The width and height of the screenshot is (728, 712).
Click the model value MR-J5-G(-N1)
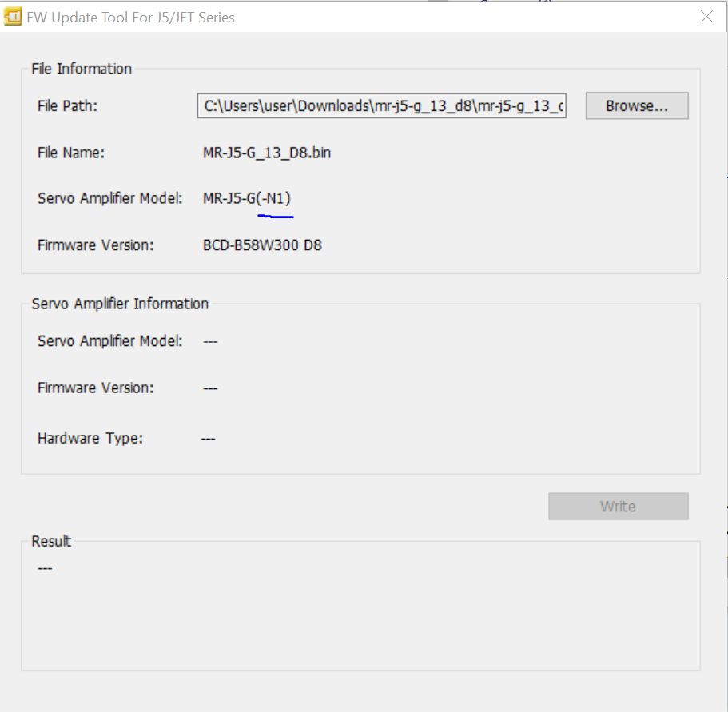[x=247, y=199]
